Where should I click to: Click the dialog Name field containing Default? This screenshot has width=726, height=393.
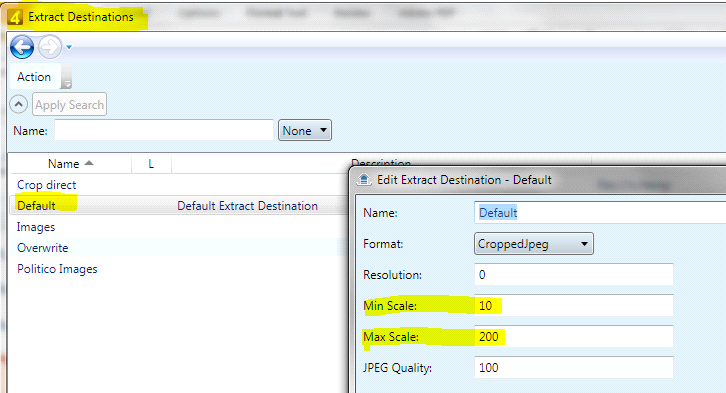click(x=600, y=213)
